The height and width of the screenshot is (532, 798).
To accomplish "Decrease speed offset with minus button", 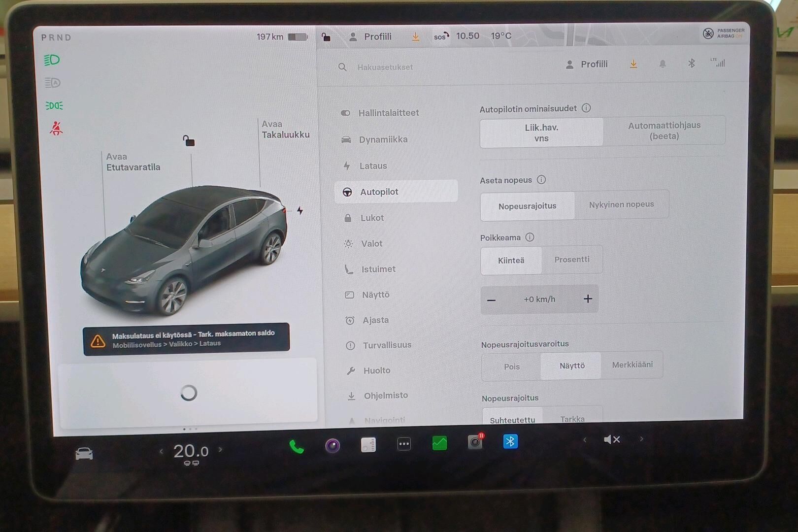I will [491, 299].
